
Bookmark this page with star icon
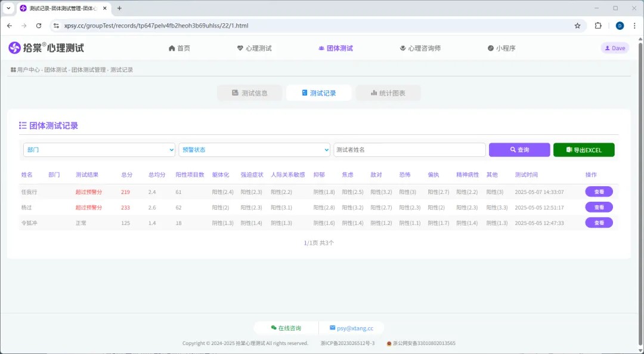click(577, 26)
